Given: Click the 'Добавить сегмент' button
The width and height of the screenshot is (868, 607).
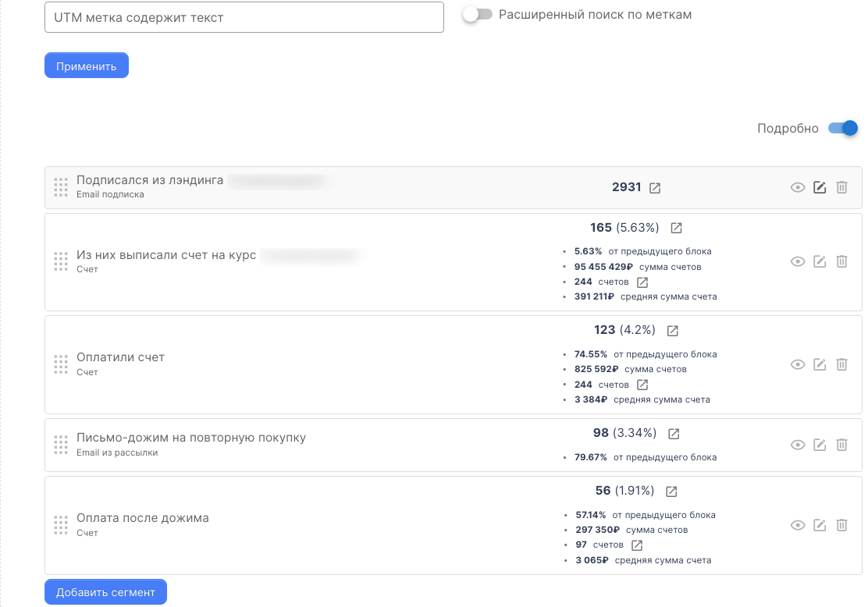Looking at the screenshot, I should 105,592.
